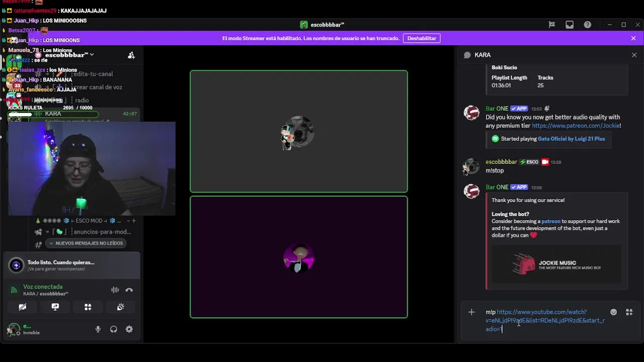
Task: Dismiss the purple Streamer mode banner
Action: pyautogui.click(x=633, y=38)
